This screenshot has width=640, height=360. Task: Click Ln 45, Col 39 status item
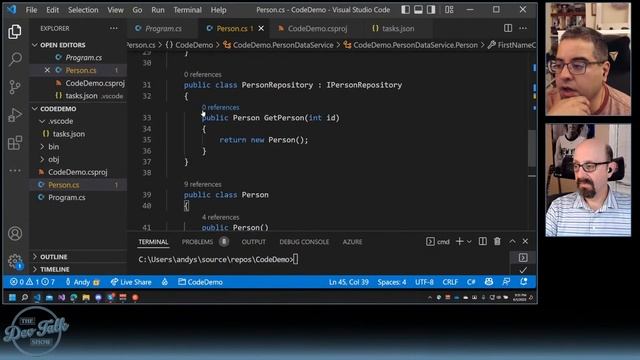point(349,282)
